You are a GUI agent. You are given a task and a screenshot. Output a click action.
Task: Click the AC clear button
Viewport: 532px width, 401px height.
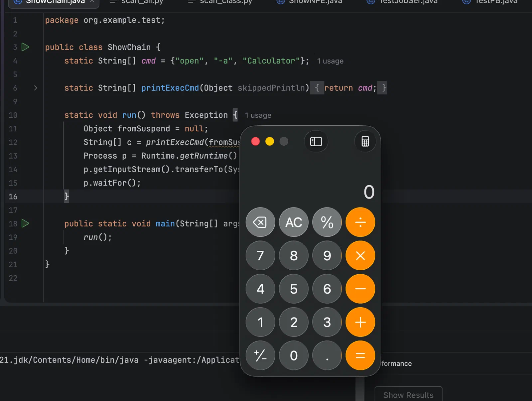pos(294,222)
